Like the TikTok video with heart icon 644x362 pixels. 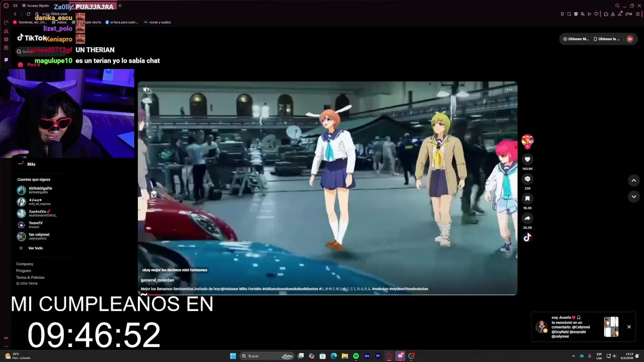(x=527, y=159)
